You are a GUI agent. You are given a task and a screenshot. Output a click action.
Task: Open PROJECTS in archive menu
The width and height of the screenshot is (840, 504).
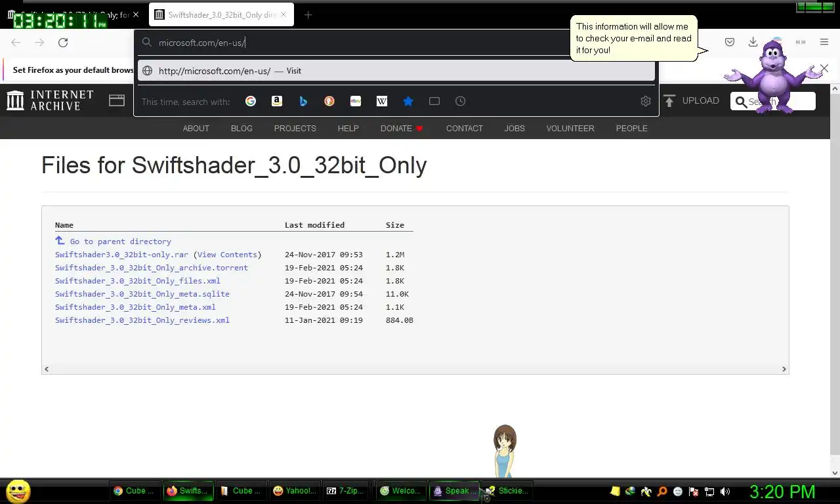tap(295, 129)
